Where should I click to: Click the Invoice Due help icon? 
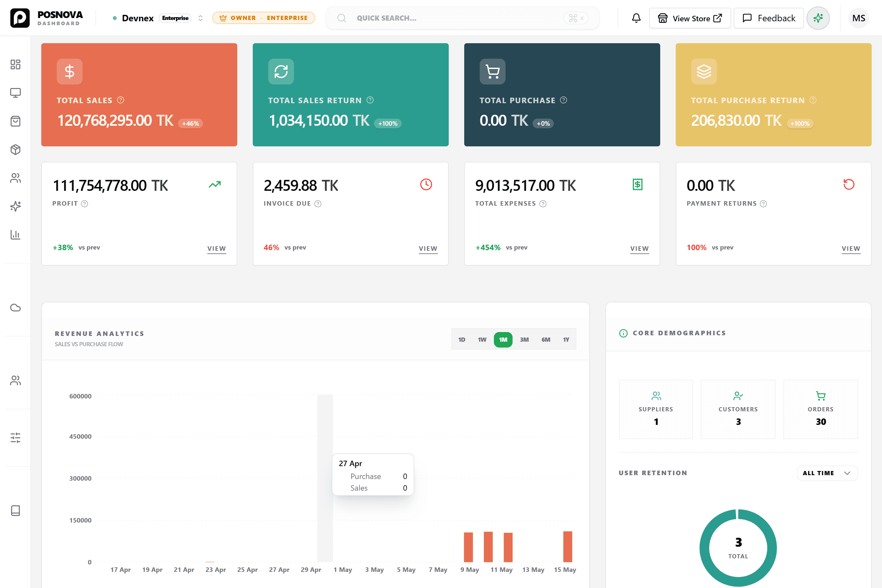pos(318,204)
